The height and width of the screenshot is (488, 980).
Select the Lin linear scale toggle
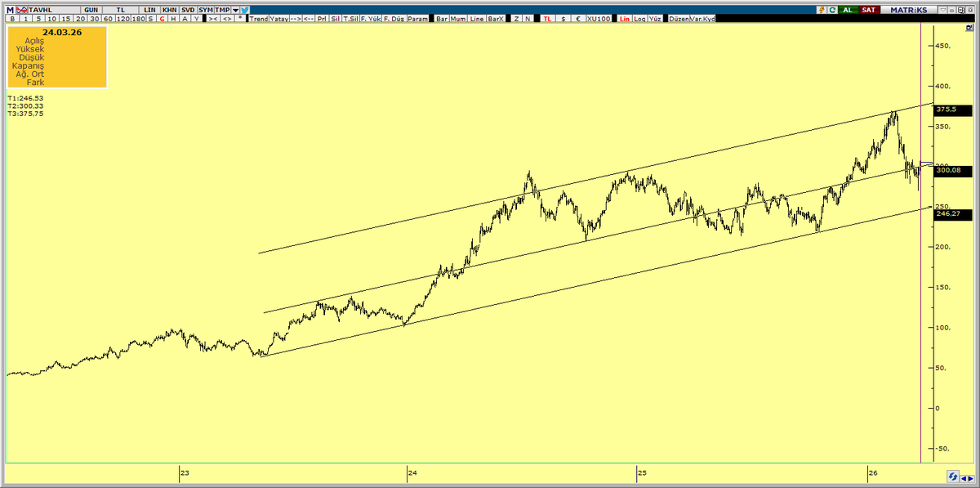(x=624, y=18)
